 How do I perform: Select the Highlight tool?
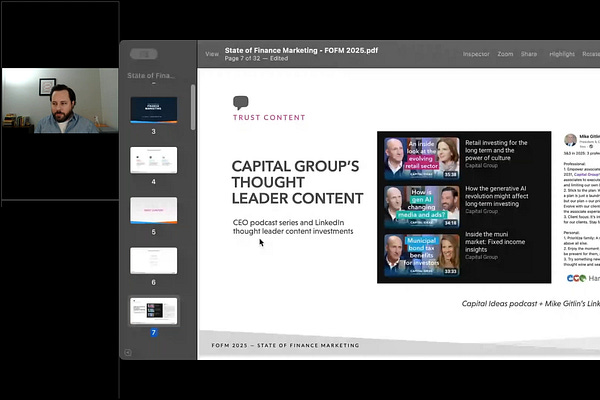pos(562,54)
